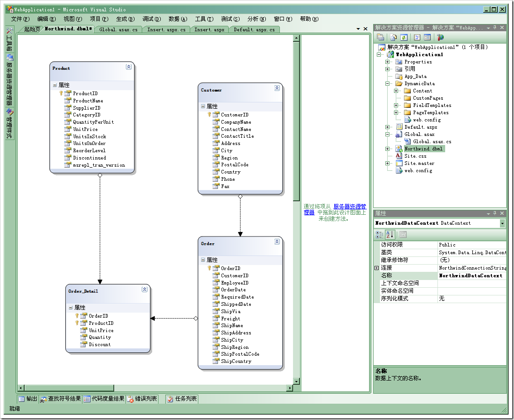This screenshot has width=514, height=420.
Task: Open 任务列表 task list tab
Action: click(x=182, y=399)
